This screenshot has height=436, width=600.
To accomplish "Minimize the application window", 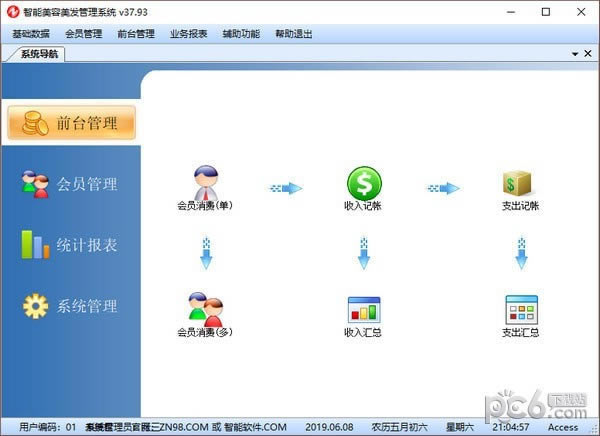I will (511, 12).
